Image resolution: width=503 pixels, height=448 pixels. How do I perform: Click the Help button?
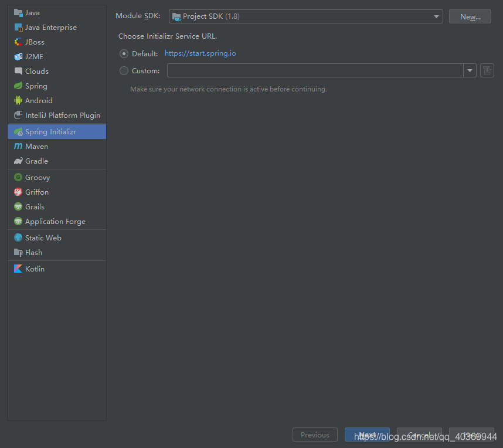tap(471, 435)
